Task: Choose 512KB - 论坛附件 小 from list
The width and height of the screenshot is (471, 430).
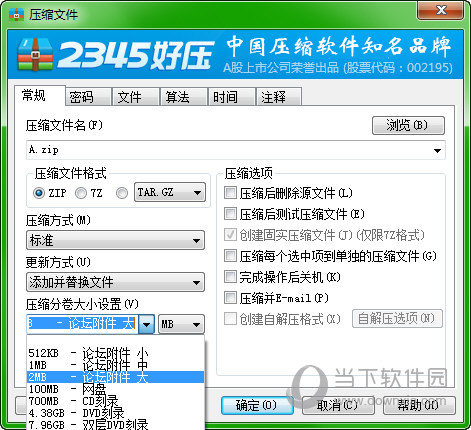Action: [x=115, y=353]
